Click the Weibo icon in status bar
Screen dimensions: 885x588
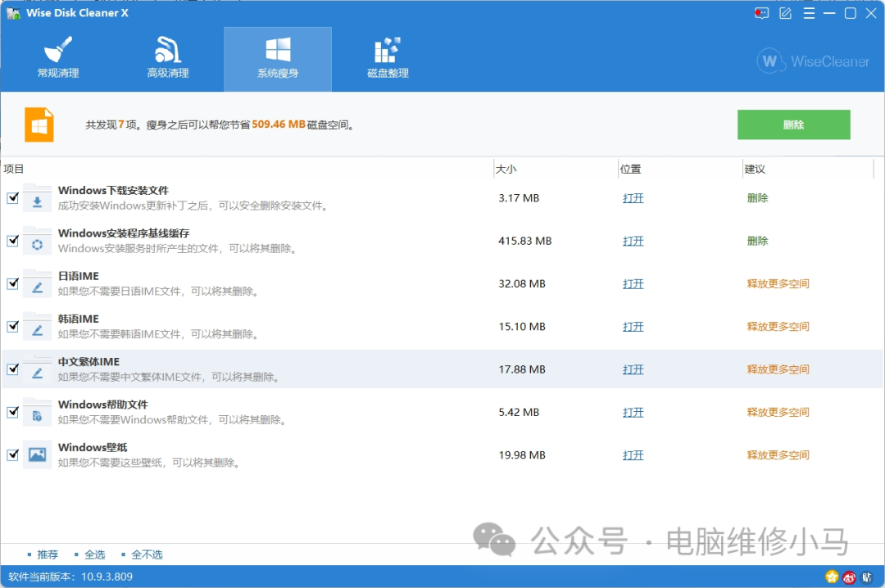849,577
